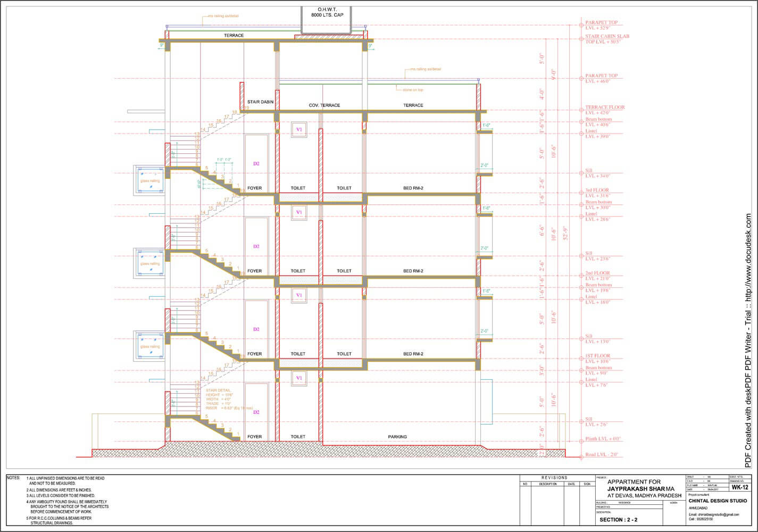
Task: Click the WK-12 drawing number field
Action: tap(739, 486)
